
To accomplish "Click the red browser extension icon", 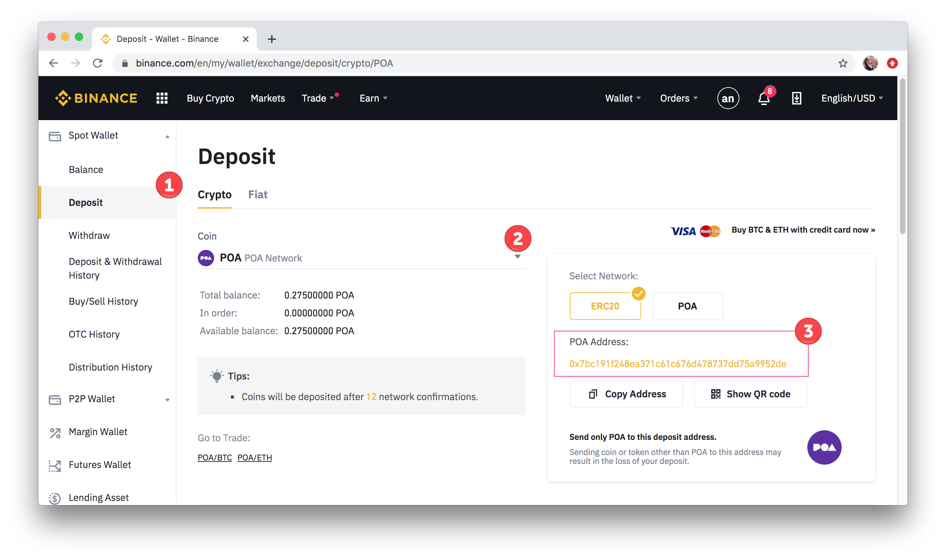I will pyautogui.click(x=892, y=63).
